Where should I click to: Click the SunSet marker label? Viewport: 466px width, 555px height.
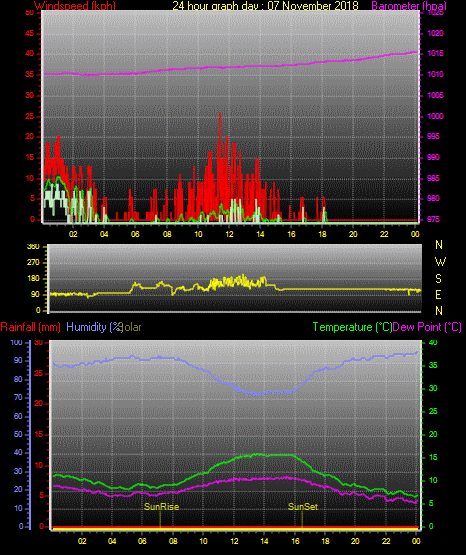303,507
